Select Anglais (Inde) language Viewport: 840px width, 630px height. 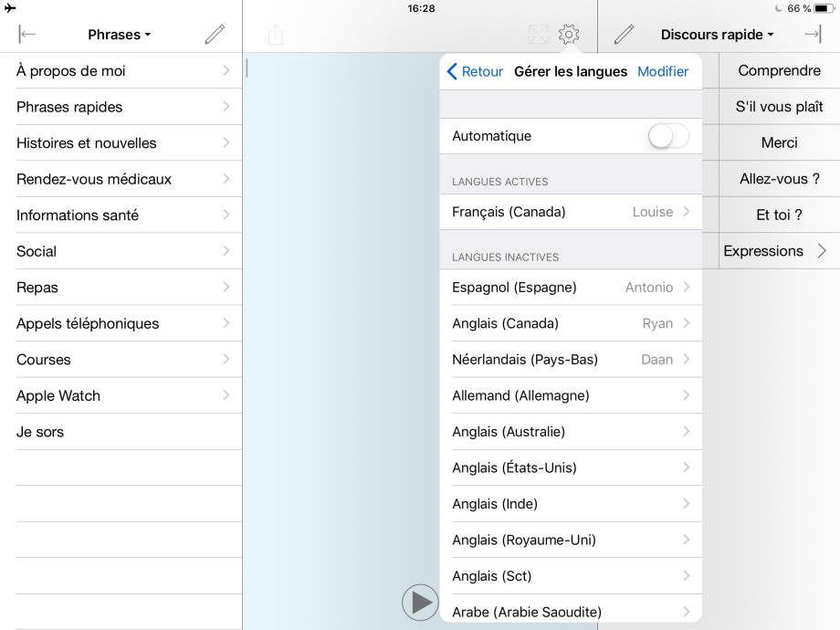click(571, 504)
